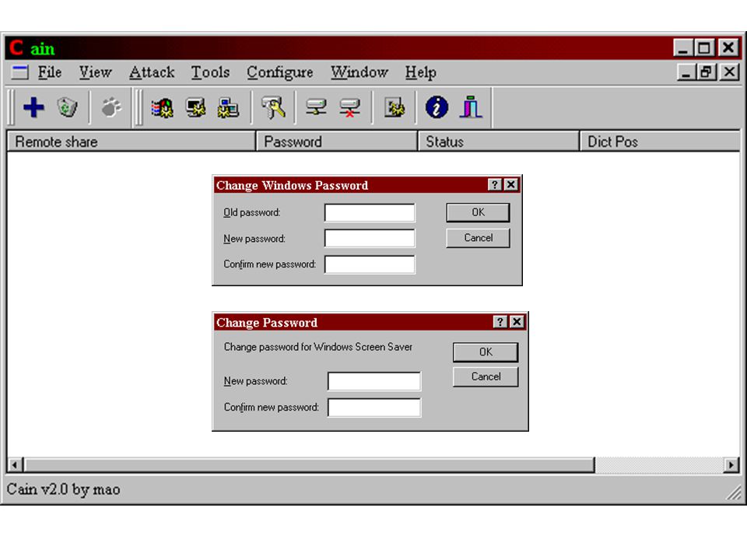Click New password field in screen saver dialog

point(374,381)
